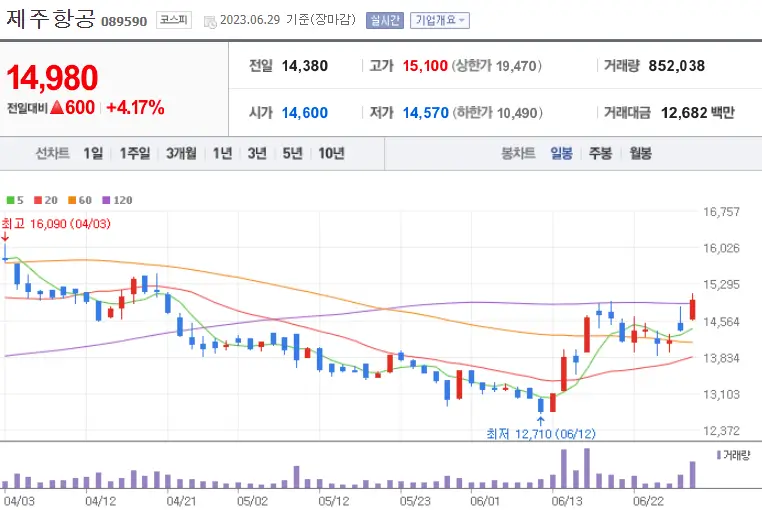Click the current price 14,980
Viewport: 762px width, 510px height.
tap(52, 78)
